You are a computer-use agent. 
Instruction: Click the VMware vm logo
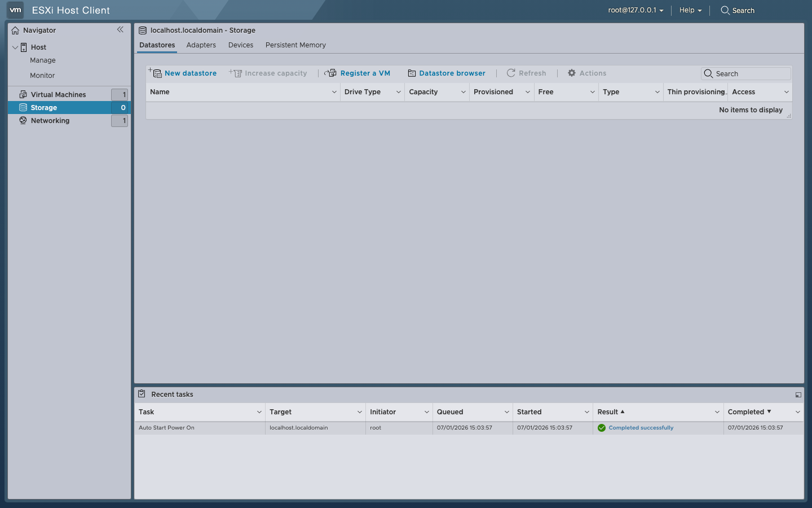15,10
